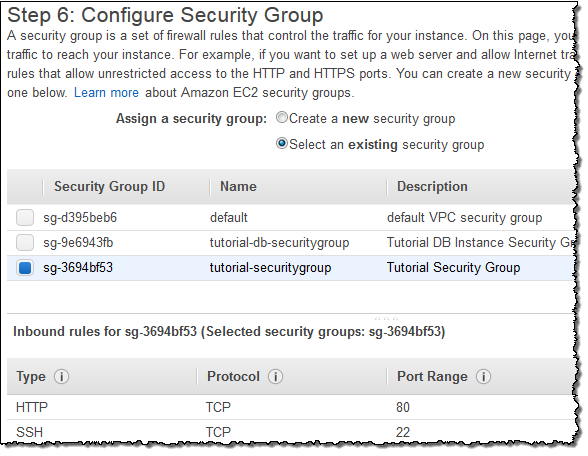Click port range 80 cell
Screen dimensions: 588x456
click(403, 407)
